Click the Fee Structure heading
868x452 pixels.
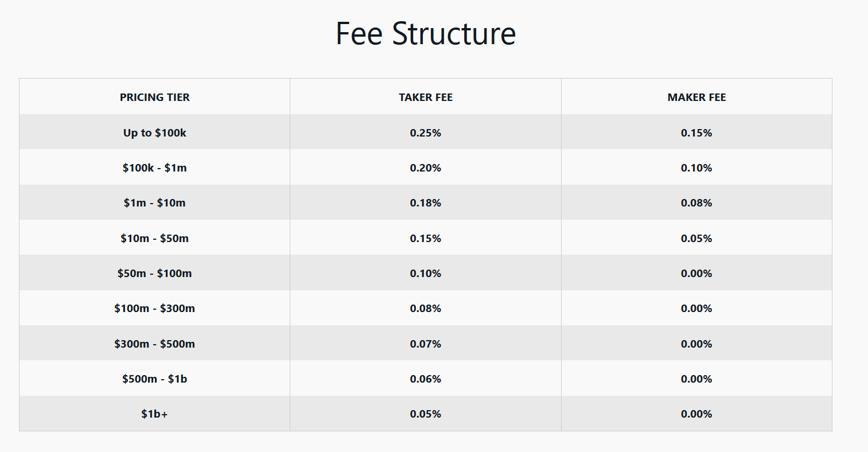(x=426, y=33)
